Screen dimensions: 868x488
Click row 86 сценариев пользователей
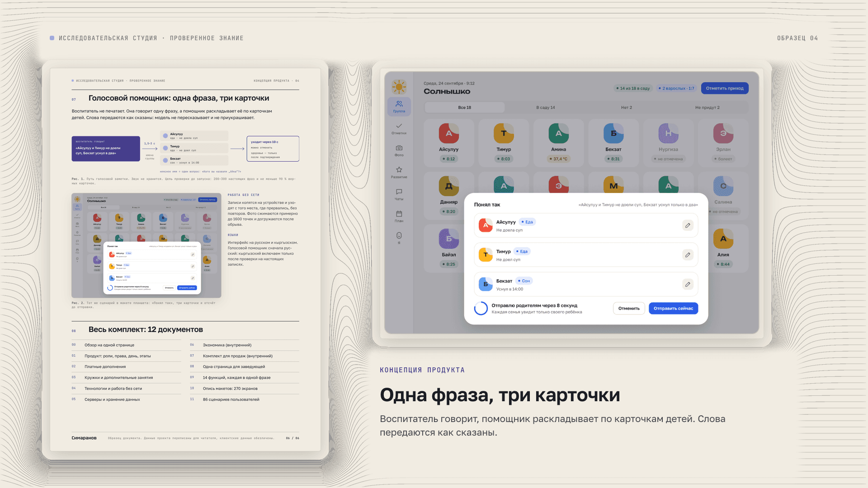[245, 399]
